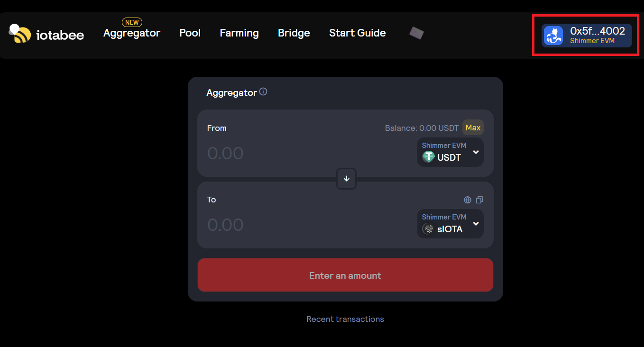Screen dimensions: 644x347
Task: Click the red Enter an amount button
Action: click(x=345, y=275)
